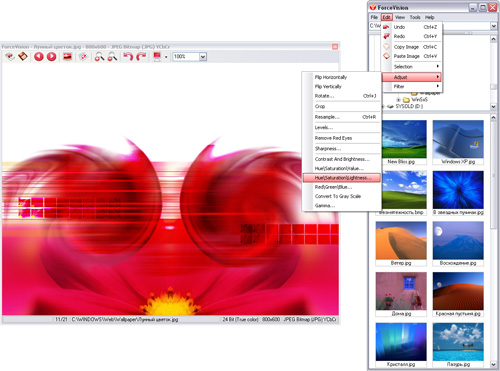Click the thumbnail panel scroll down arrow

(x=494, y=364)
